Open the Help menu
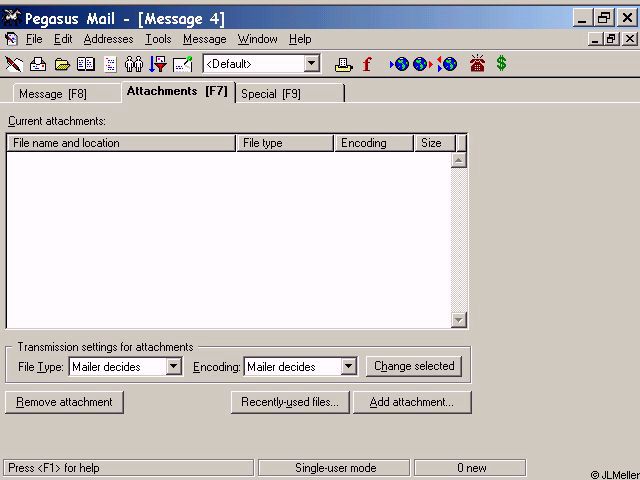The height and width of the screenshot is (480, 640). [x=300, y=39]
